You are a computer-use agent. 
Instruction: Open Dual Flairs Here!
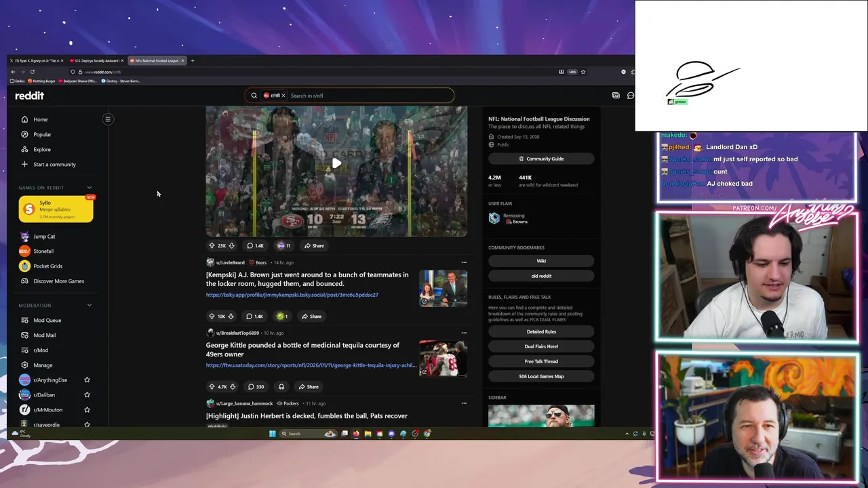point(541,346)
